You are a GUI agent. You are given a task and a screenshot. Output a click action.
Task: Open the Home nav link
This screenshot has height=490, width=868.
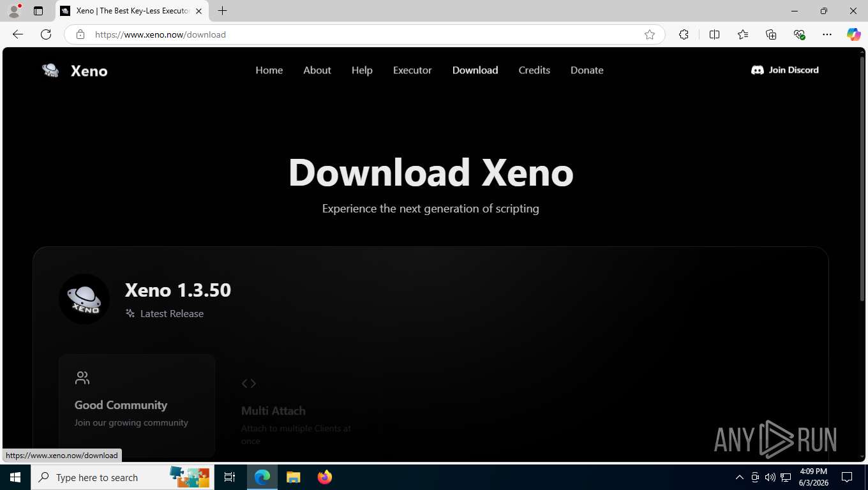pos(269,70)
